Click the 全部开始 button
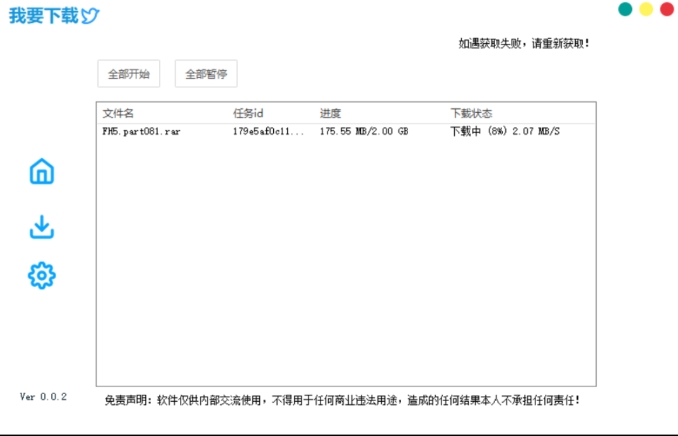 pyautogui.click(x=128, y=74)
